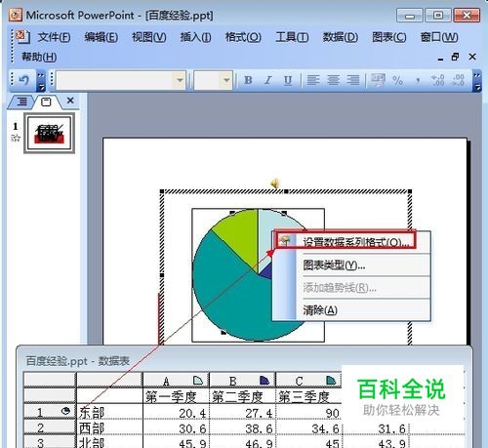Open 工具(T) menu

[292, 37]
